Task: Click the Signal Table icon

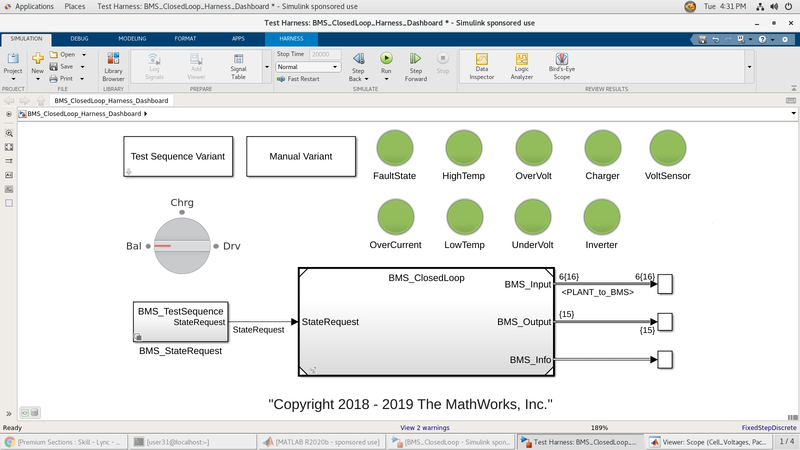Action: [x=238, y=62]
